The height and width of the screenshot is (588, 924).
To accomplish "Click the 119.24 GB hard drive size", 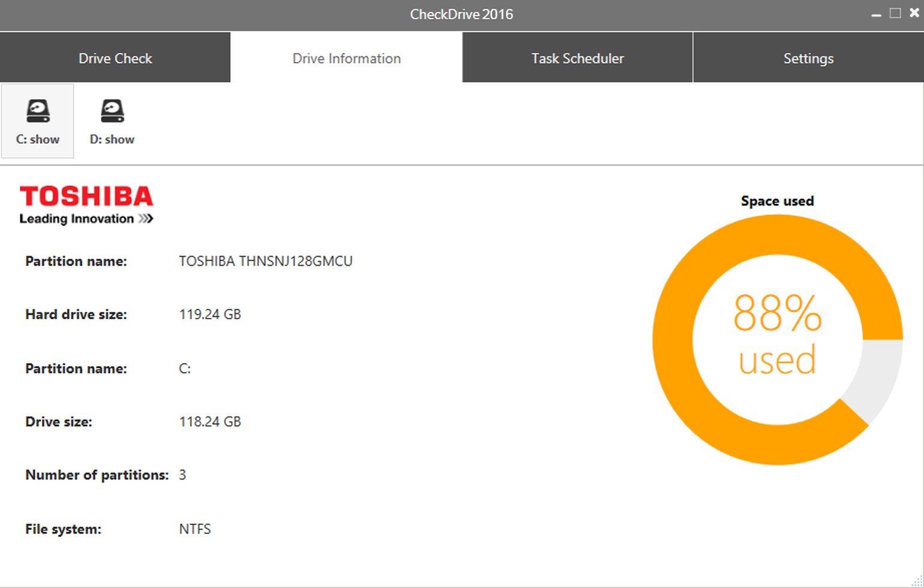I will click(x=210, y=314).
